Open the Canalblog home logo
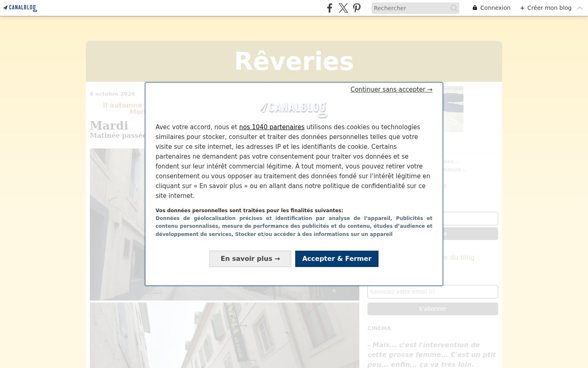Screen dimensions: 588x368 click(20, 8)
